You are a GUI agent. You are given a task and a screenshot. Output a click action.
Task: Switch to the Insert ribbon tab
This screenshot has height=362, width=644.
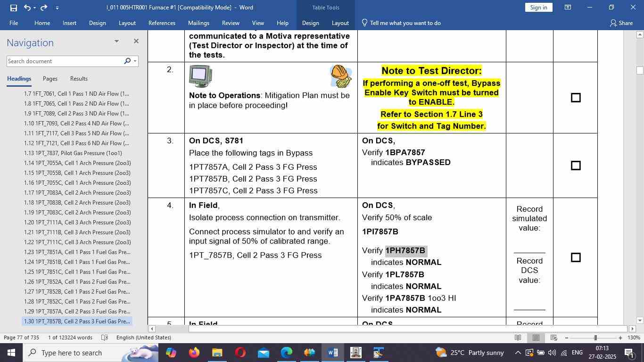click(69, 23)
